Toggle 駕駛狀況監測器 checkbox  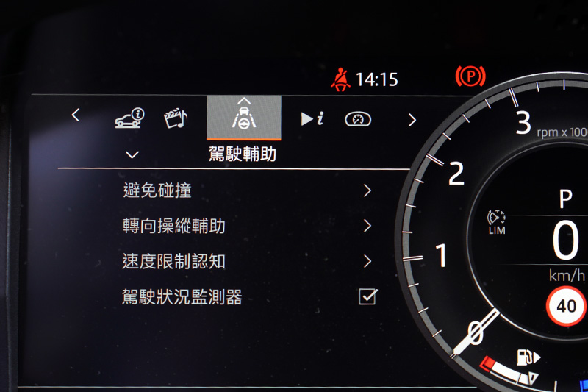pos(368,296)
